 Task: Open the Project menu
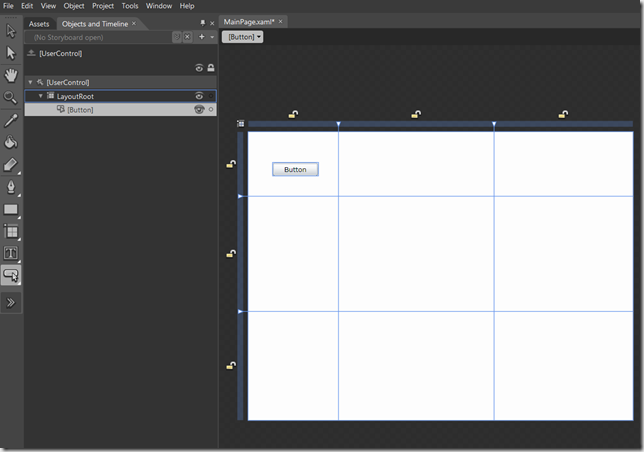(103, 6)
